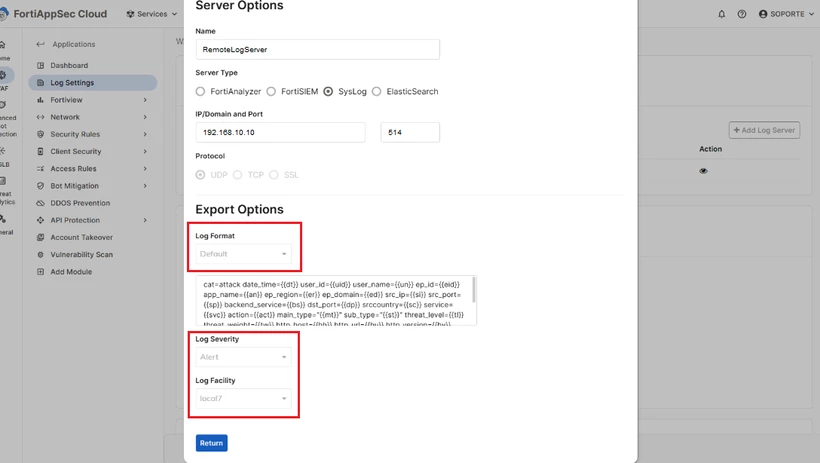
Task: Click the back arrow beside Applications
Action: click(x=40, y=44)
